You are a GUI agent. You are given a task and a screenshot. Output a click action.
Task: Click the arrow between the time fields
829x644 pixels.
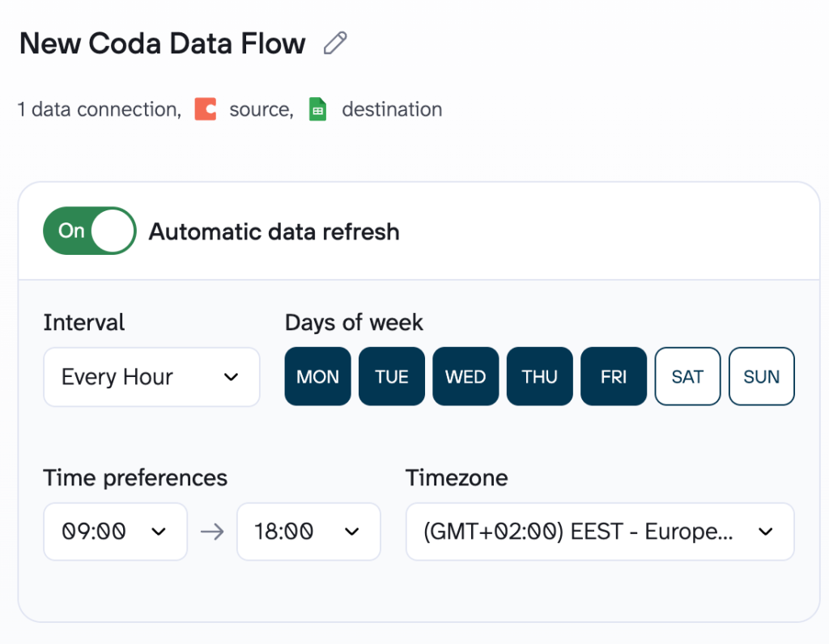[x=212, y=532]
